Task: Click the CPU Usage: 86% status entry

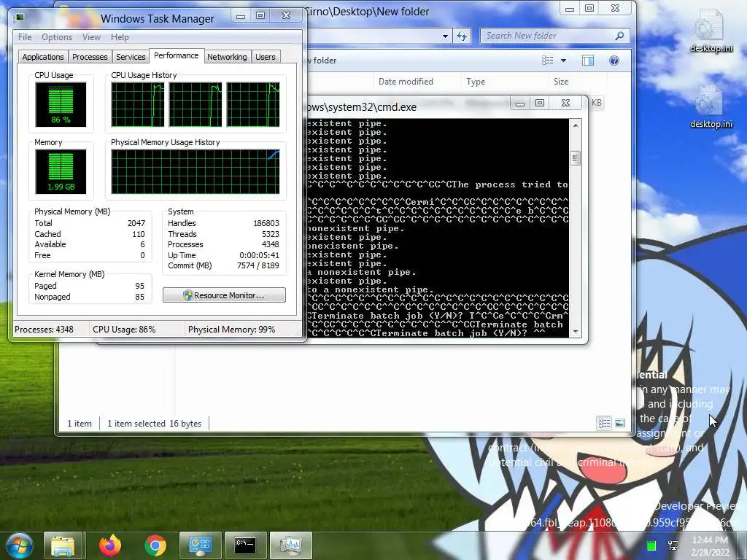Action: [x=124, y=330]
